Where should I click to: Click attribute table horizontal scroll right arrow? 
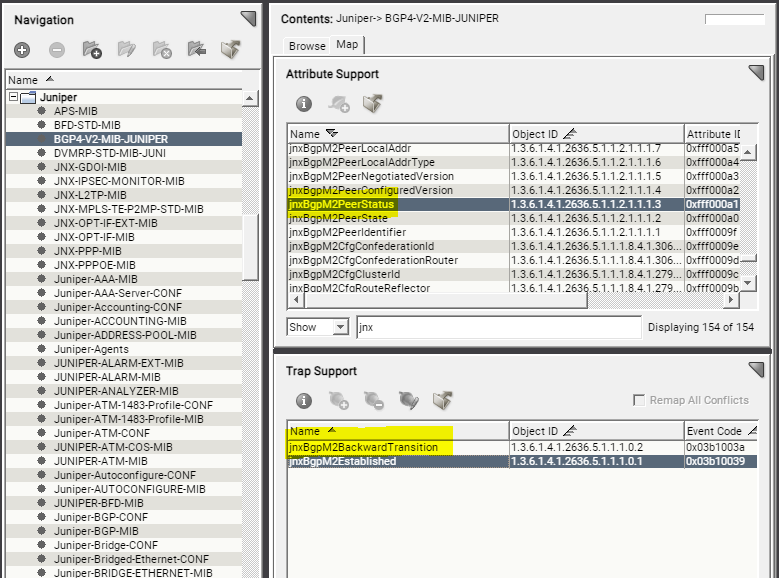click(x=731, y=300)
